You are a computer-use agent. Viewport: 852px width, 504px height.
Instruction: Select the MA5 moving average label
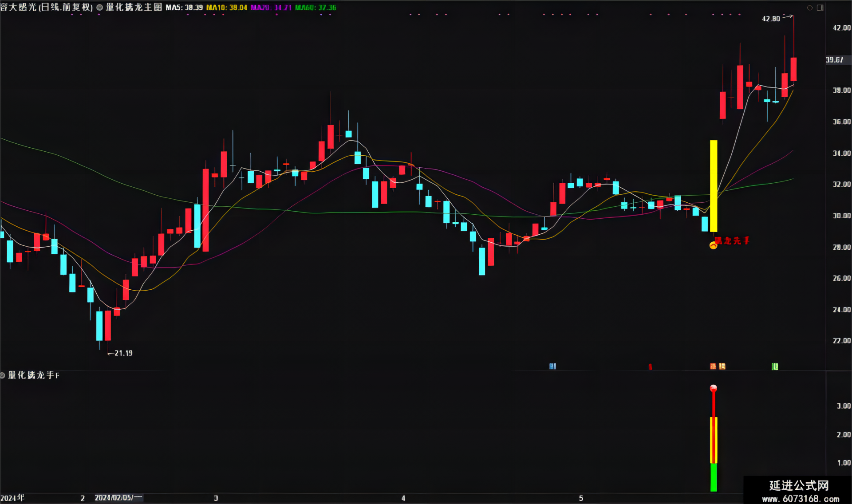point(184,8)
